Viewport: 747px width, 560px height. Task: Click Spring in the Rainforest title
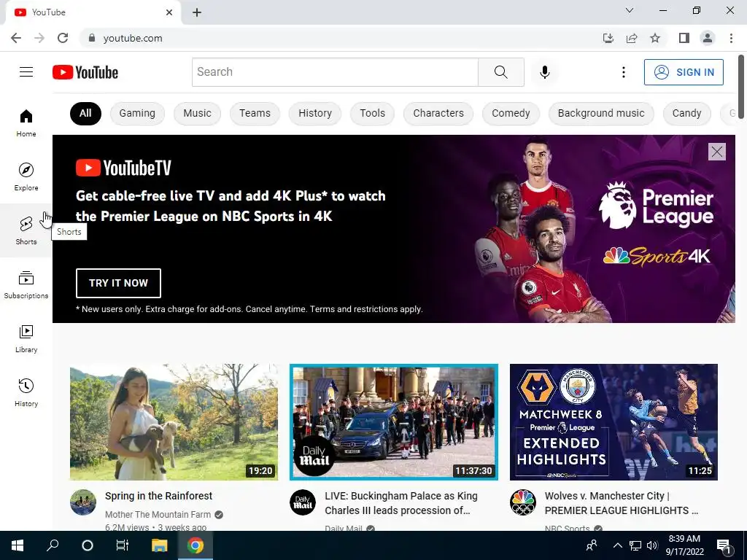pyautogui.click(x=158, y=496)
